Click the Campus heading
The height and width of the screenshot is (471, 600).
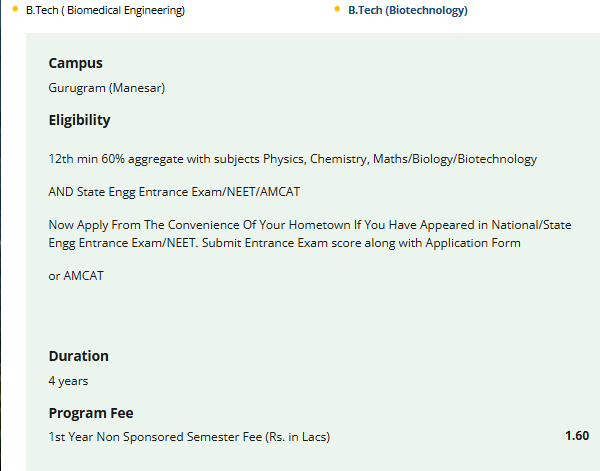click(x=75, y=63)
